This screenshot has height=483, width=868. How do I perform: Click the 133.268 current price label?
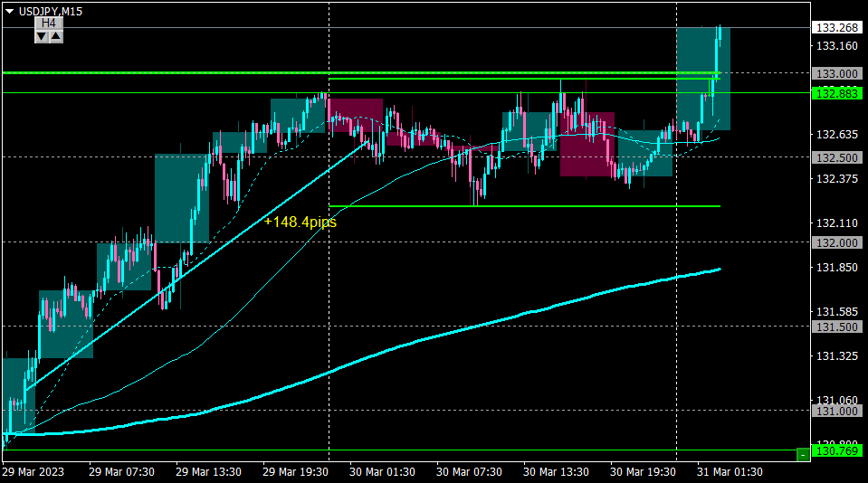click(x=837, y=28)
